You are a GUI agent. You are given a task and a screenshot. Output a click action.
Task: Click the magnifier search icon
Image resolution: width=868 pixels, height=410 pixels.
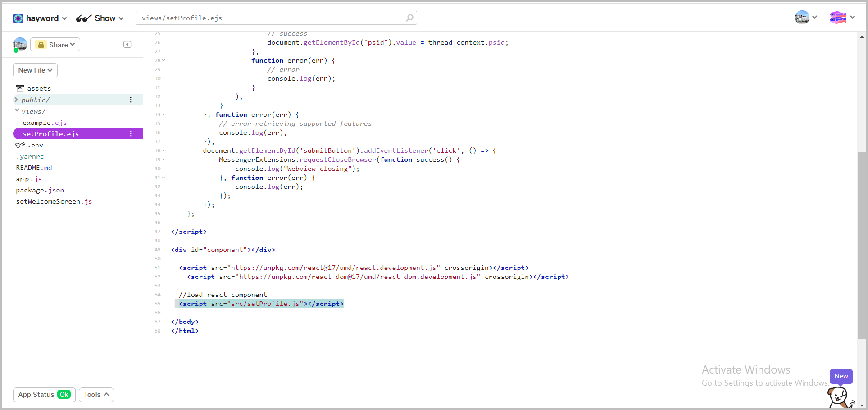pyautogui.click(x=409, y=18)
